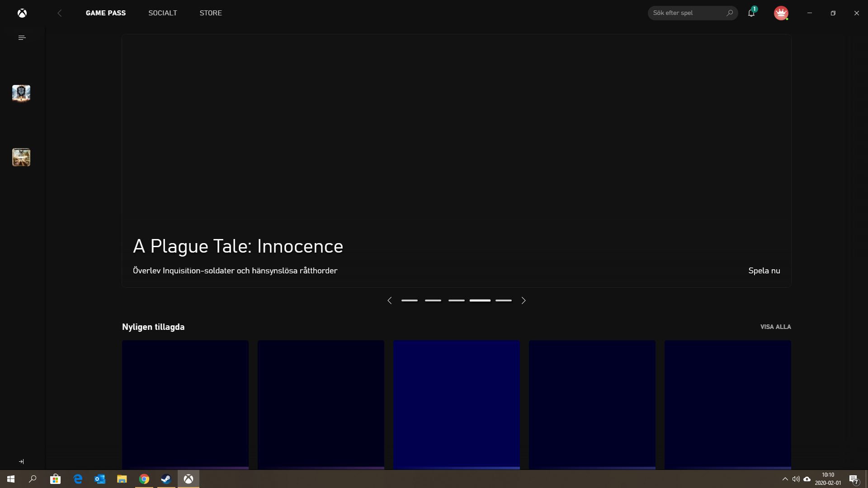Switch to the SOCIALT tab

coord(163,13)
